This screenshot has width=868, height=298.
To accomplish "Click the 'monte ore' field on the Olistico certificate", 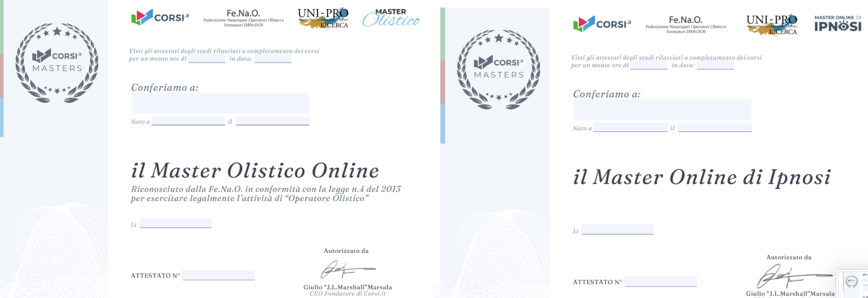I will point(207,58).
